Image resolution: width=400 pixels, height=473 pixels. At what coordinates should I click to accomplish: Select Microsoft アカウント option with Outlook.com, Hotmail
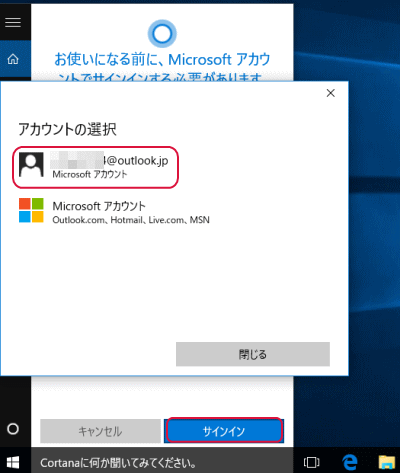pyautogui.click(x=114, y=211)
